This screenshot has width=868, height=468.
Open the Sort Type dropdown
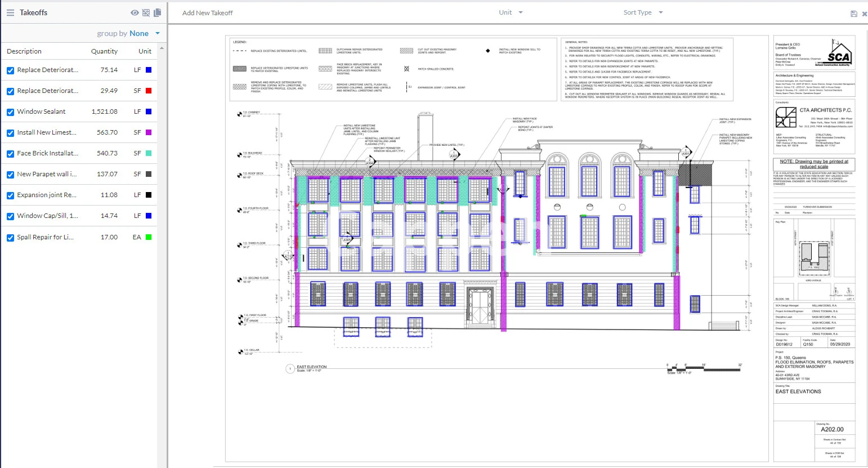click(x=643, y=12)
